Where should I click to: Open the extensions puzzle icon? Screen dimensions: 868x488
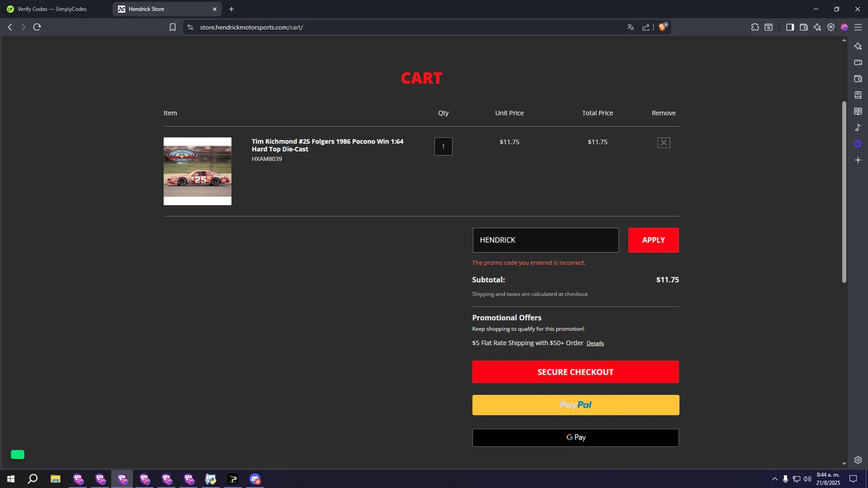pos(755,27)
